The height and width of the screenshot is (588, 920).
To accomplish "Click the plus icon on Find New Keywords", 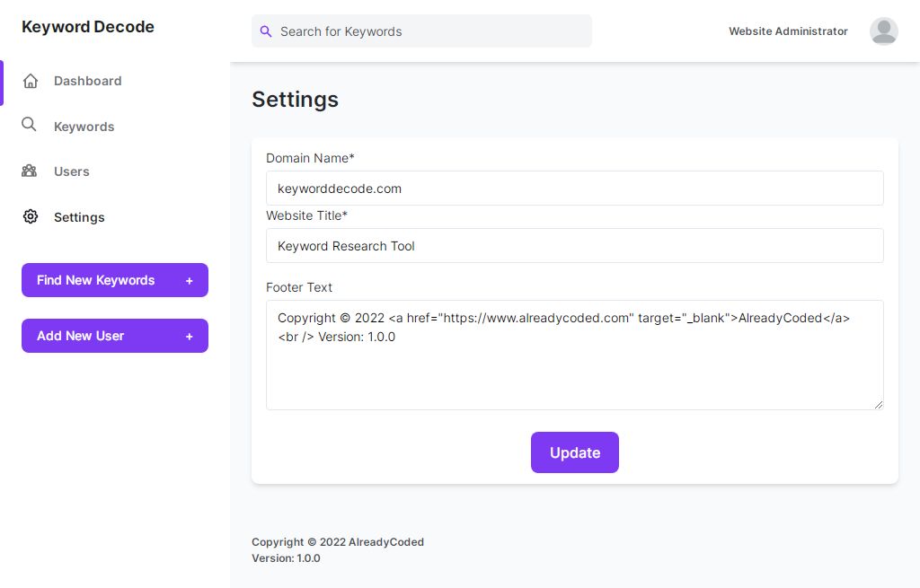I will (x=190, y=281).
